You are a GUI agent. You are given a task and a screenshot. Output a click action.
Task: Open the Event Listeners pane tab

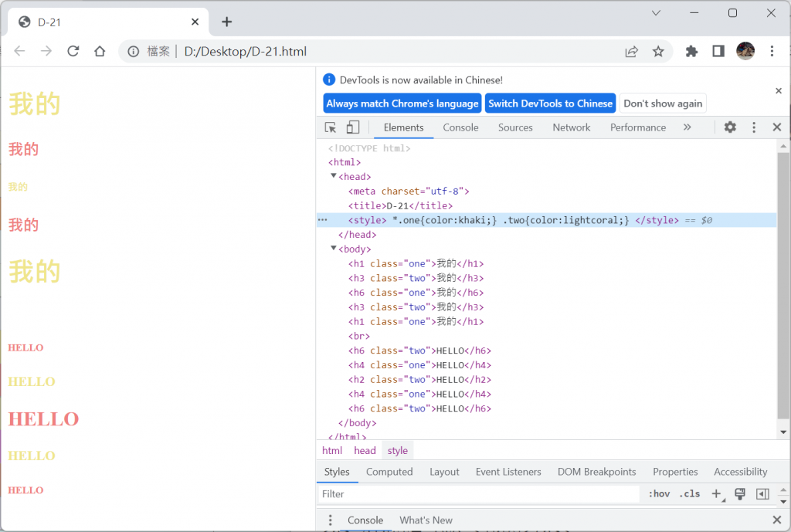point(508,472)
